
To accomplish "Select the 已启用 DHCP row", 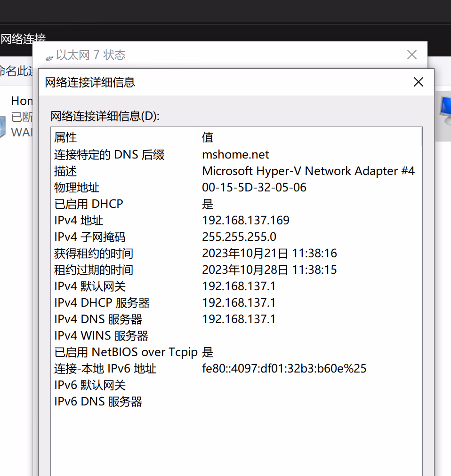I will coord(89,204).
